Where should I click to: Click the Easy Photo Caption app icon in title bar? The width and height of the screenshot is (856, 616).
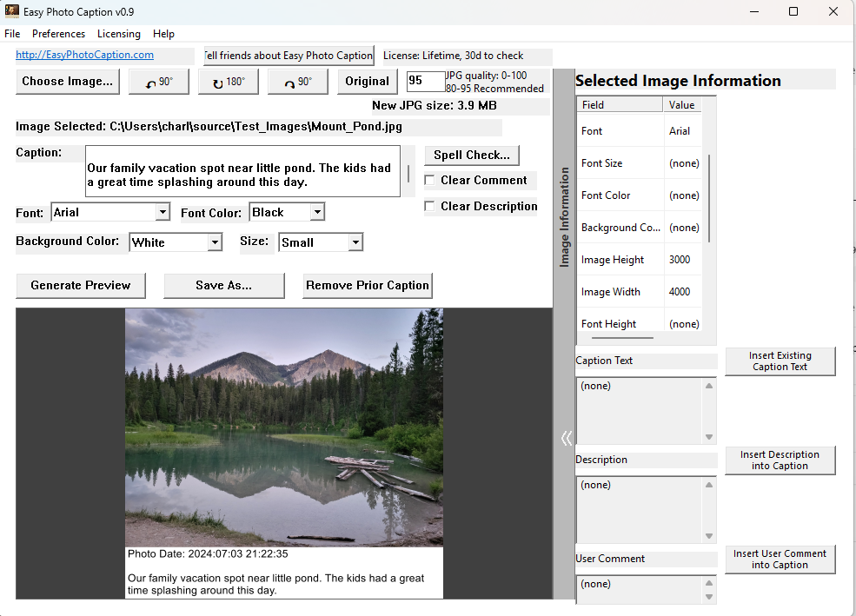pos(11,11)
